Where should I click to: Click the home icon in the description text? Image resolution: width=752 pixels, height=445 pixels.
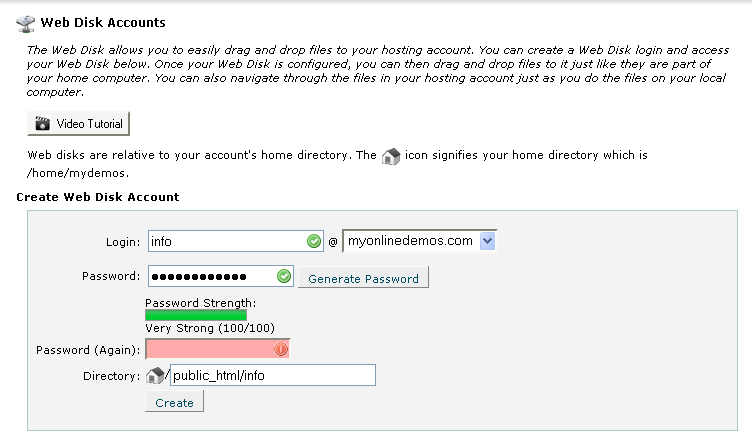391,156
